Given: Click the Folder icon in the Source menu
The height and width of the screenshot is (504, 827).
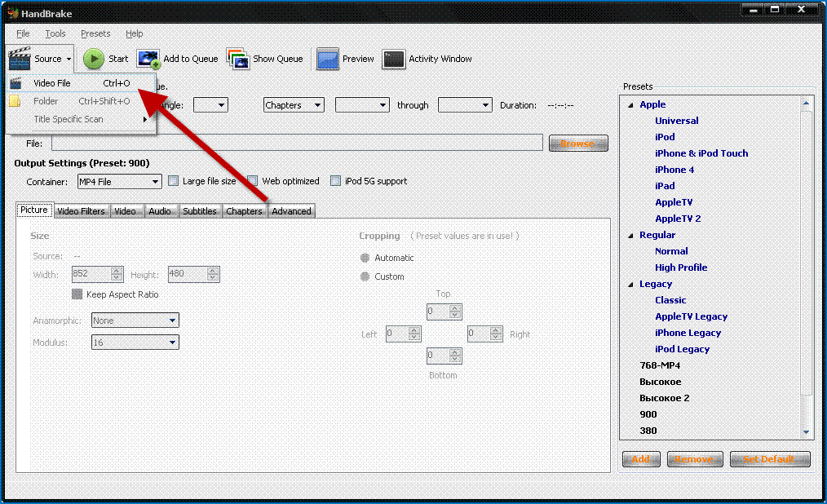Looking at the screenshot, I should [15, 101].
